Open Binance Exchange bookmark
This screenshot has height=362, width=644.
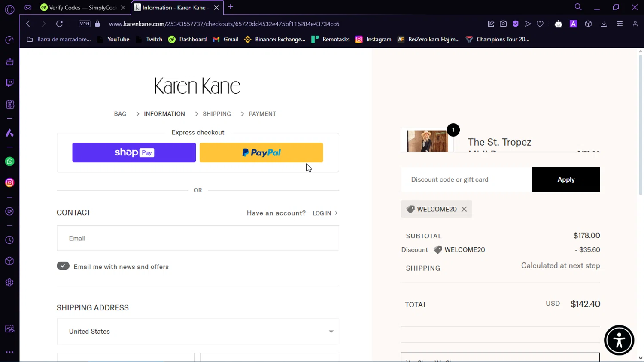(275, 39)
